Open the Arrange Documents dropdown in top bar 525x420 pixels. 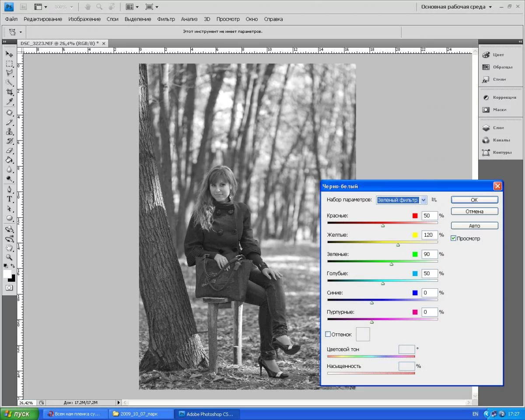coord(132,7)
